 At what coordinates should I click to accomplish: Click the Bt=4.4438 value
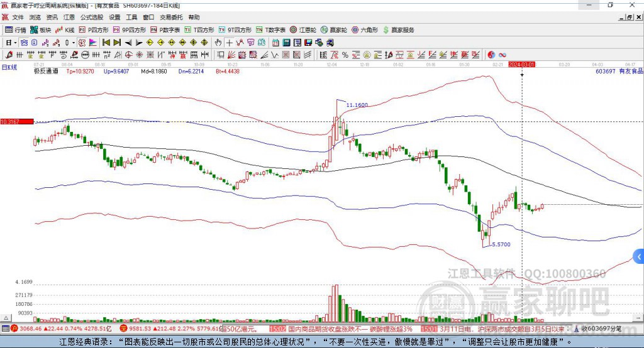tap(228, 72)
